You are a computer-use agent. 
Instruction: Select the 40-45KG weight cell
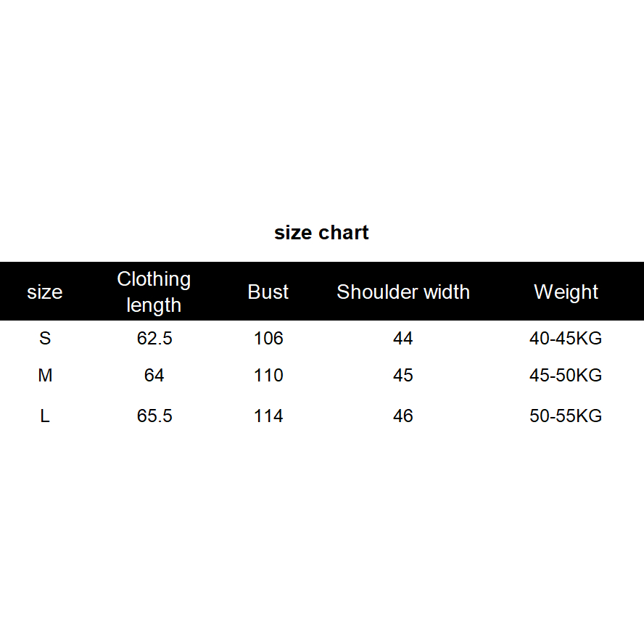click(566, 339)
